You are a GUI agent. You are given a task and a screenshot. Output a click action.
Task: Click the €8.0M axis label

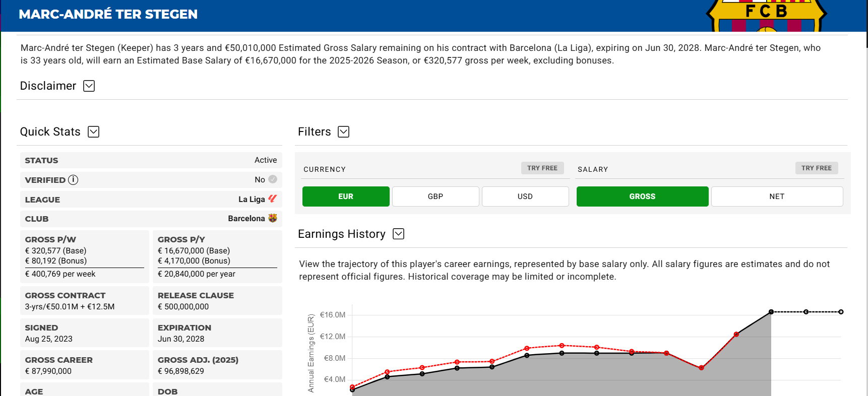[335, 358]
